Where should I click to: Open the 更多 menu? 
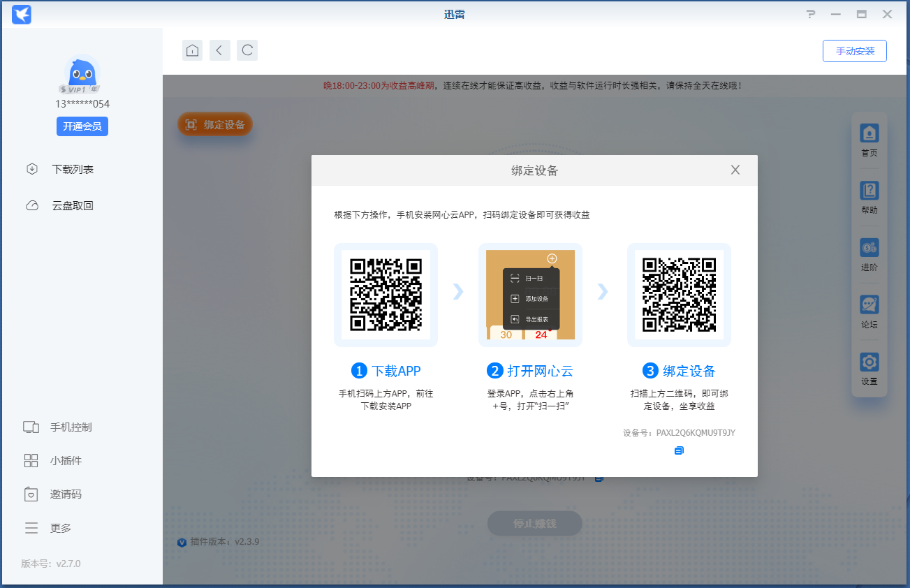click(61, 528)
